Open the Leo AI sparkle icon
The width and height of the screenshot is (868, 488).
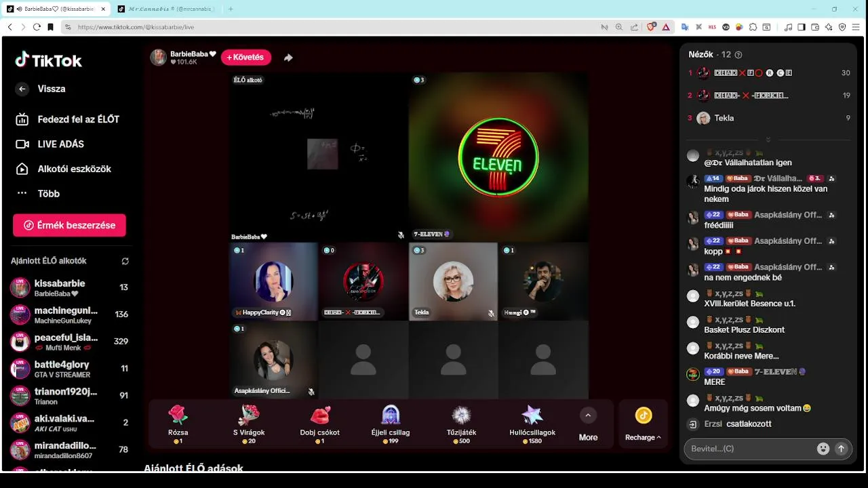click(x=829, y=27)
